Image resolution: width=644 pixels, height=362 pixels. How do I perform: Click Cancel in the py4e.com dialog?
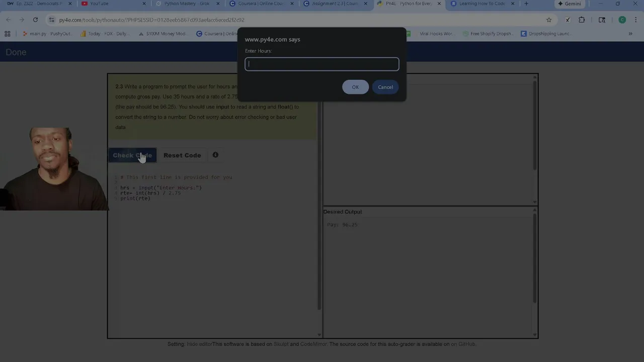[x=385, y=87]
